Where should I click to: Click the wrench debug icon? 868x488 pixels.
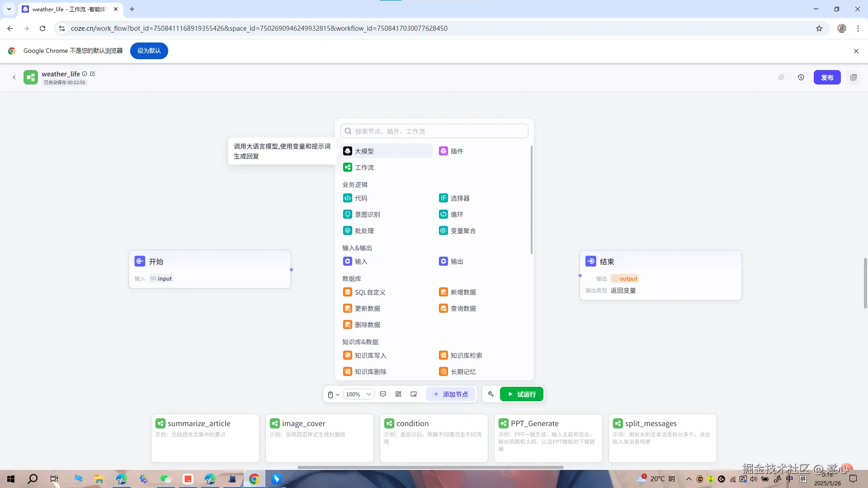491,394
